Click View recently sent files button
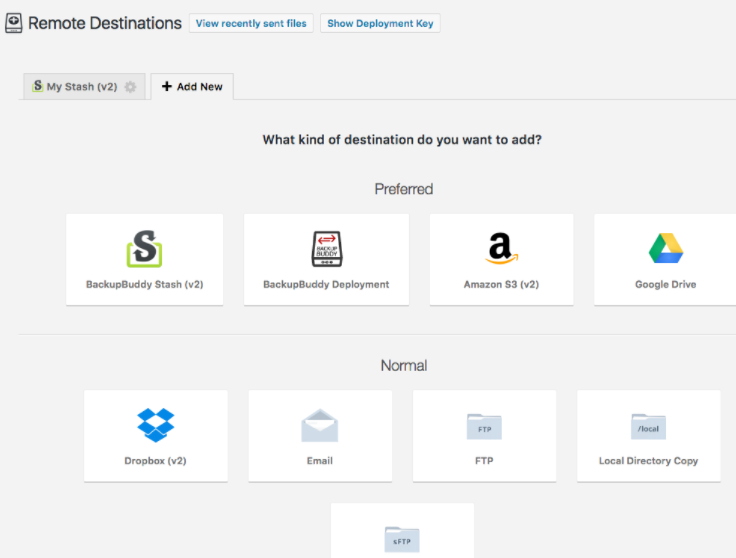 point(251,23)
